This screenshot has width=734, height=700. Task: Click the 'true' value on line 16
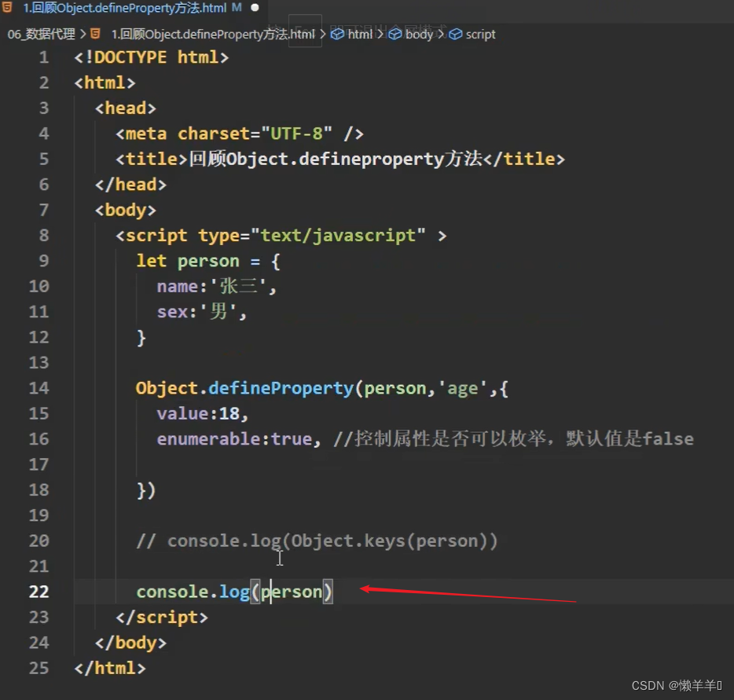click(292, 439)
